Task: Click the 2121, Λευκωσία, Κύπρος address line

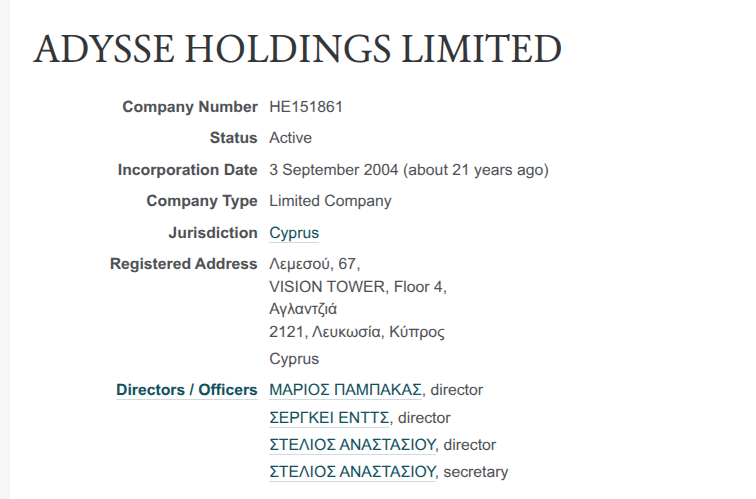Action: click(x=357, y=332)
